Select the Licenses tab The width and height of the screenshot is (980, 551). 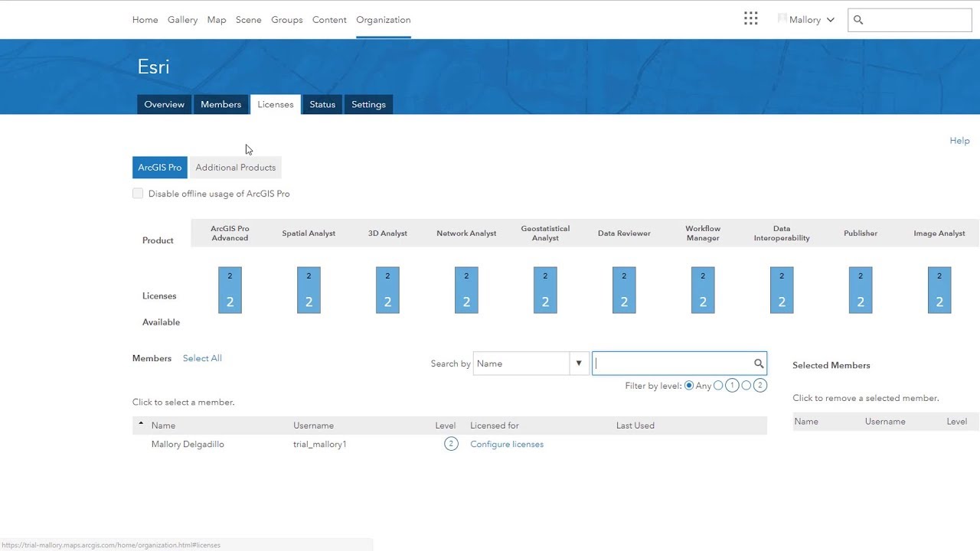[x=276, y=104]
